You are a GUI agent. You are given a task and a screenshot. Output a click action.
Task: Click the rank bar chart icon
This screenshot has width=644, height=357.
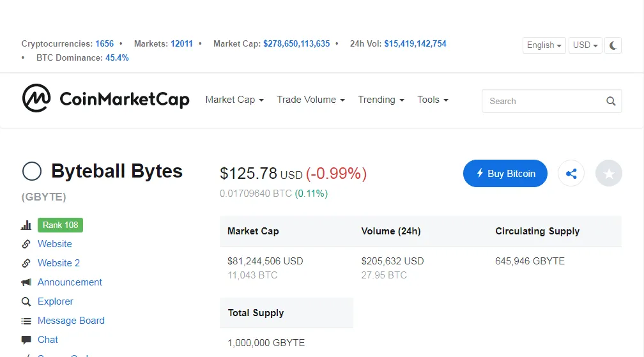[x=26, y=225]
